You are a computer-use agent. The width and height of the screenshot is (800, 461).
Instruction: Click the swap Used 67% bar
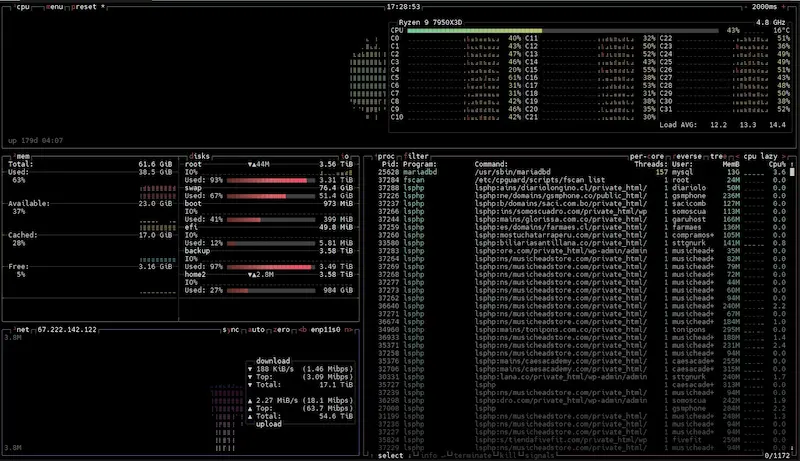coord(270,196)
